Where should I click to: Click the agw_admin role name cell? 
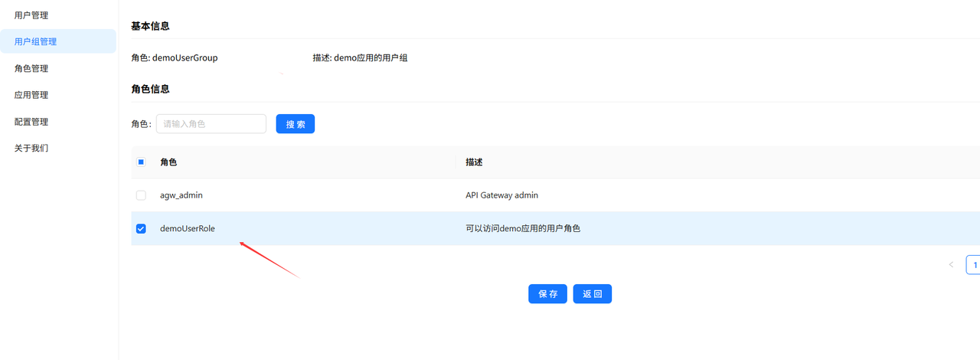tap(181, 195)
